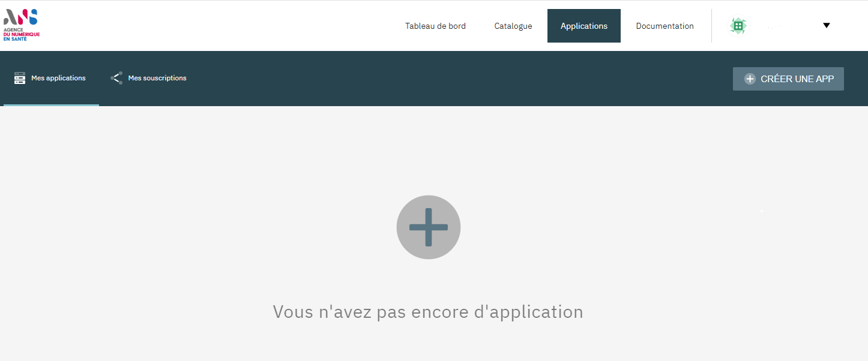
Task: Click the green user avatar icon
Action: (x=738, y=26)
